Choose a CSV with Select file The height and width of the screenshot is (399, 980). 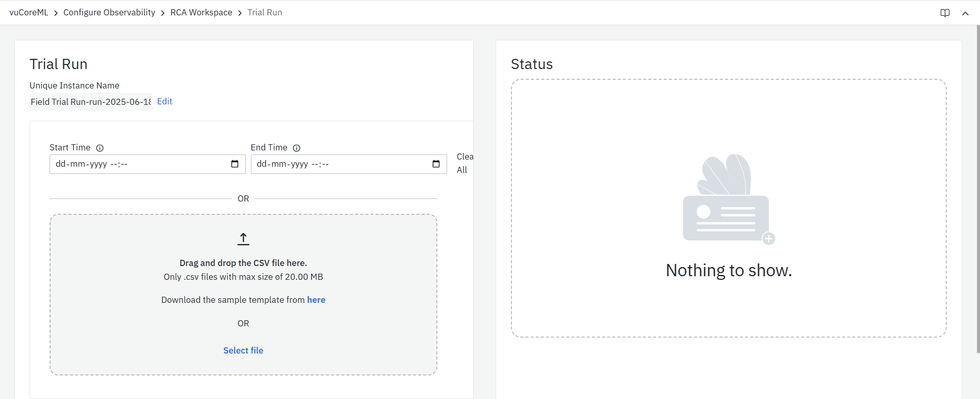243,350
